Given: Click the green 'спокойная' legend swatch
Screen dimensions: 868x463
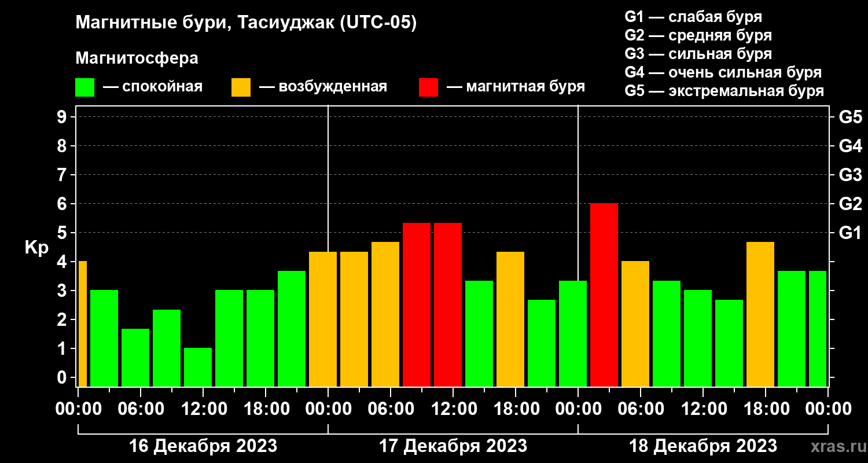Looking at the screenshot, I should [84, 87].
